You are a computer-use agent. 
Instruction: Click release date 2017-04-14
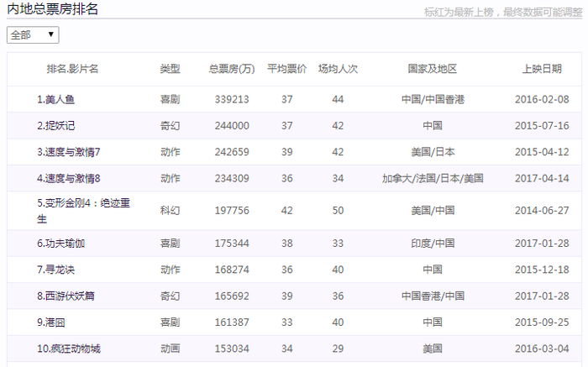542,178
